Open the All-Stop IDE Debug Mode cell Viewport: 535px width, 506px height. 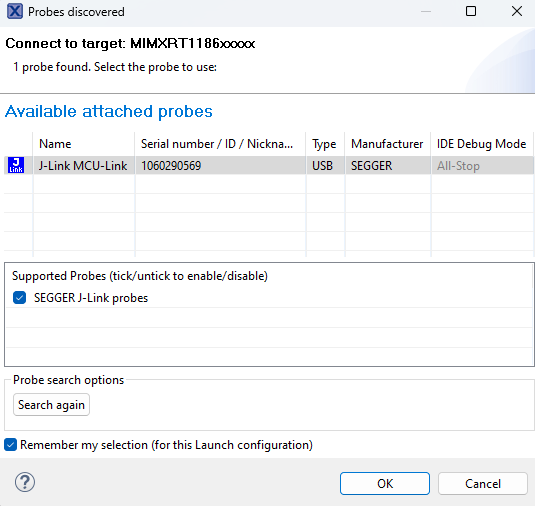(481, 166)
